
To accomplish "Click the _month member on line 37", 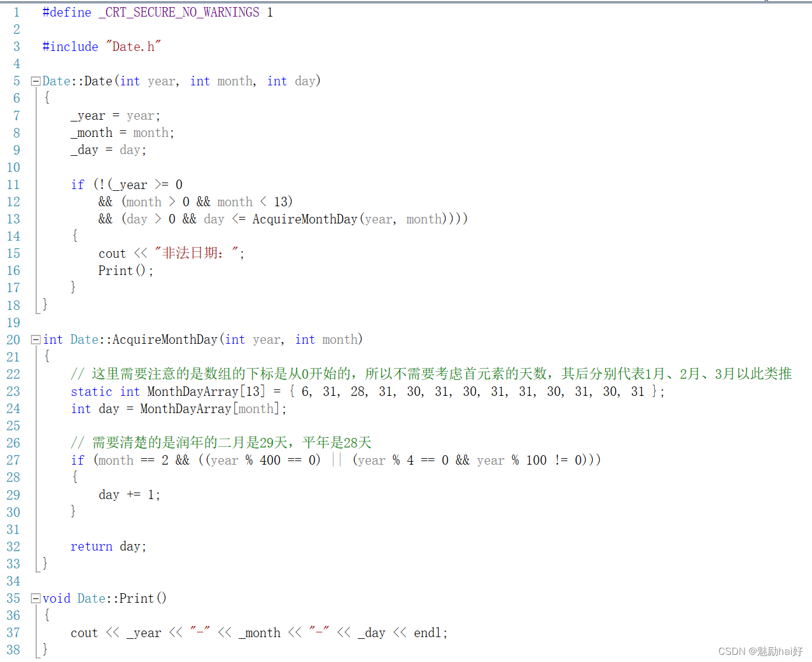I will point(260,633).
